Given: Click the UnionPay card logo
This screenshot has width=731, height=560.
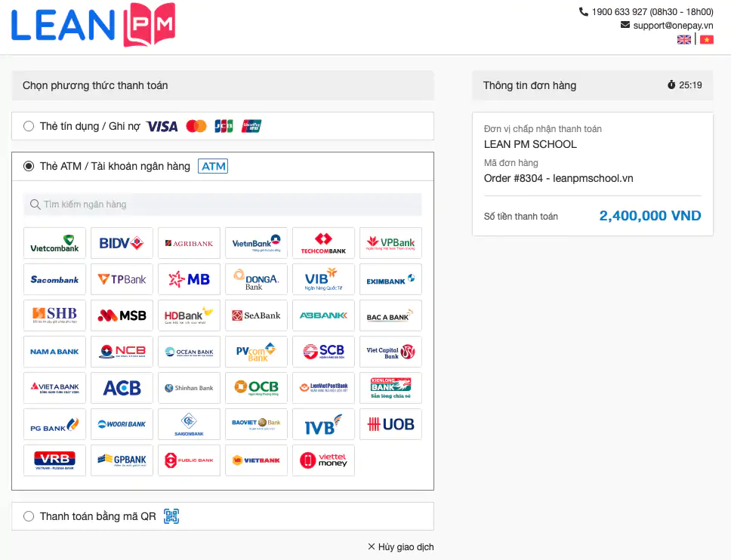Looking at the screenshot, I should click(x=251, y=126).
